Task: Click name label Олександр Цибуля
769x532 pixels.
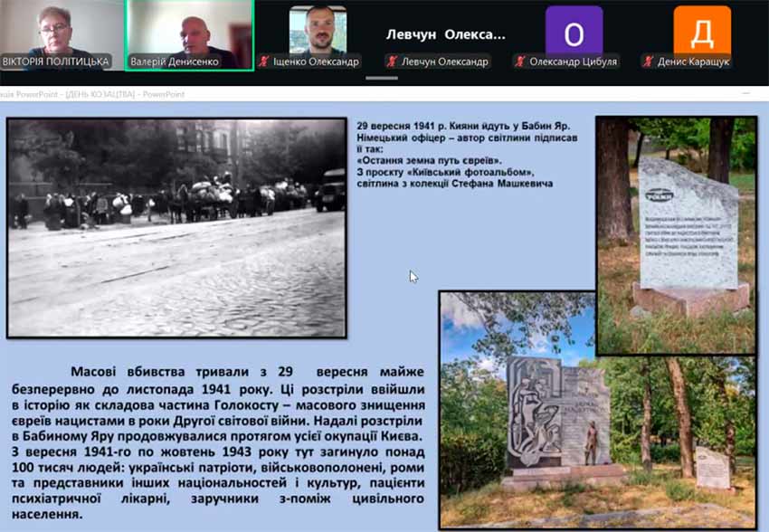Action: [574, 62]
